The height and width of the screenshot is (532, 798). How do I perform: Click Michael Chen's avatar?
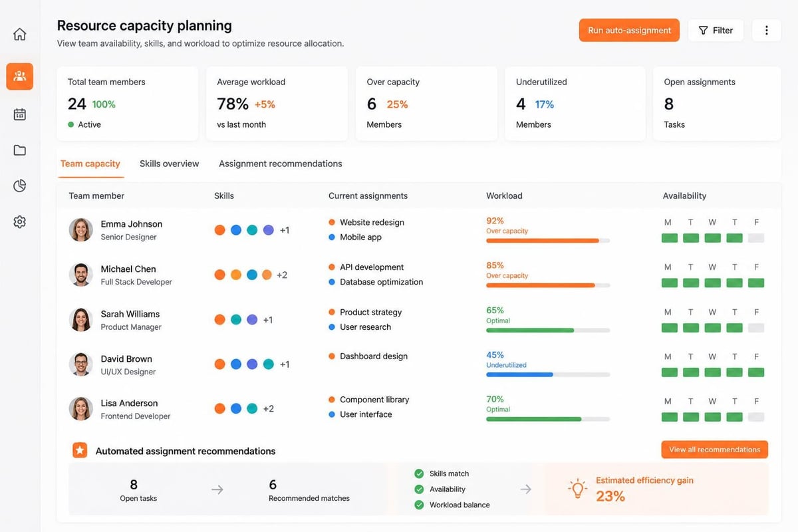(81, 275)
